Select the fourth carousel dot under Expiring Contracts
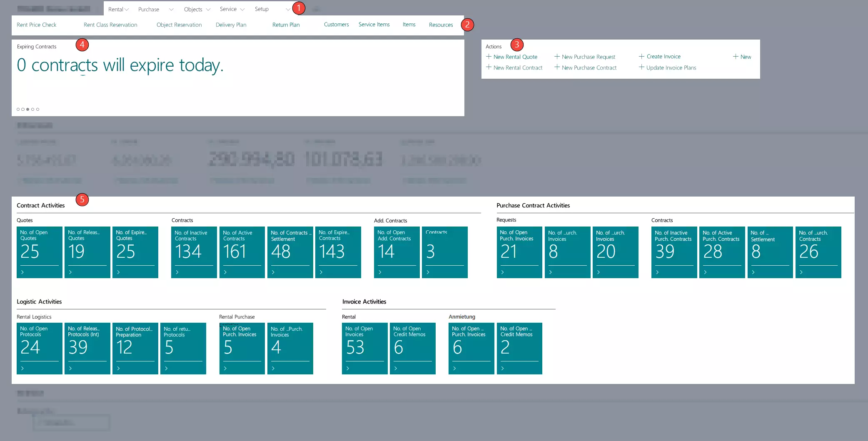 [x=32, y=109]
